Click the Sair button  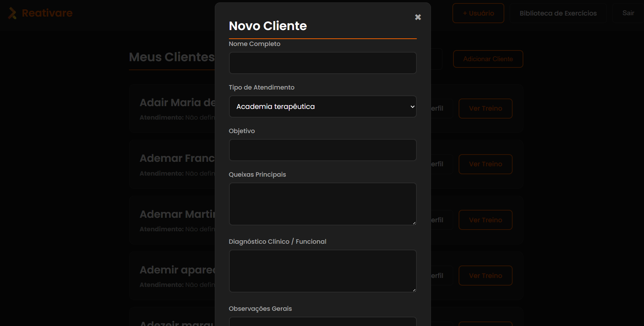pos(628,13)
